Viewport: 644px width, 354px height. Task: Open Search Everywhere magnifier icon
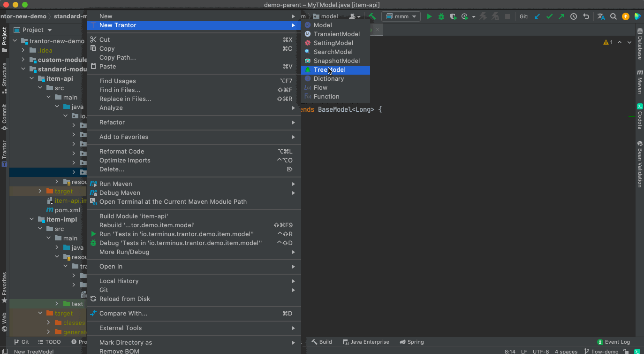614,16
